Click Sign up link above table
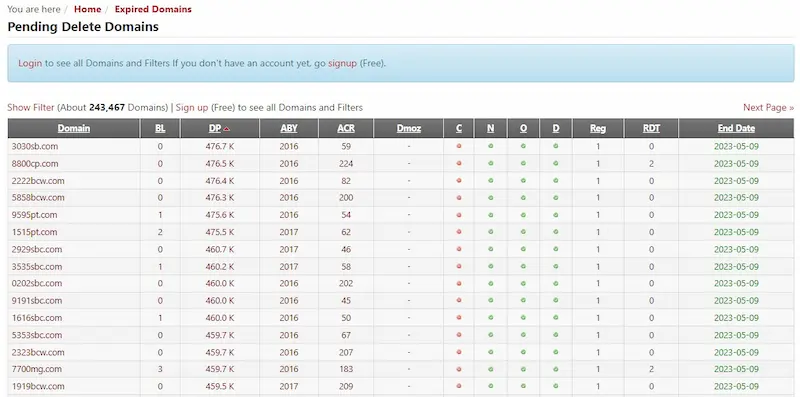 [x=192, y=108]
